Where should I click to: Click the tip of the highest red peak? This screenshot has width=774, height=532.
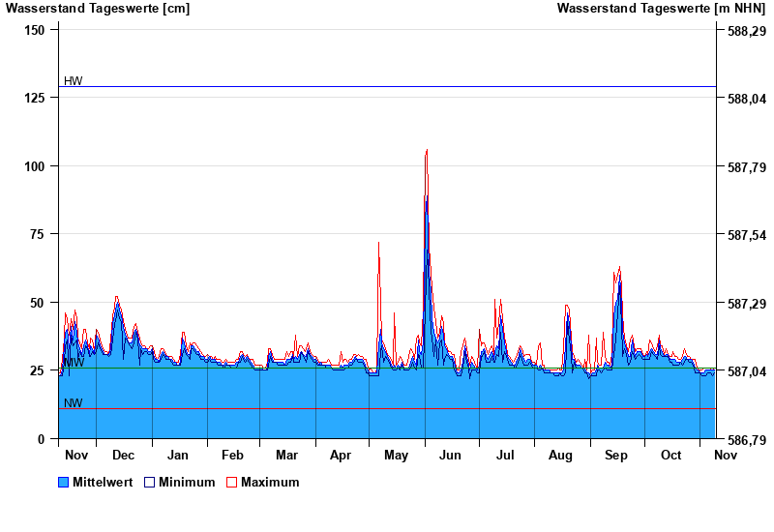point(427,150)
